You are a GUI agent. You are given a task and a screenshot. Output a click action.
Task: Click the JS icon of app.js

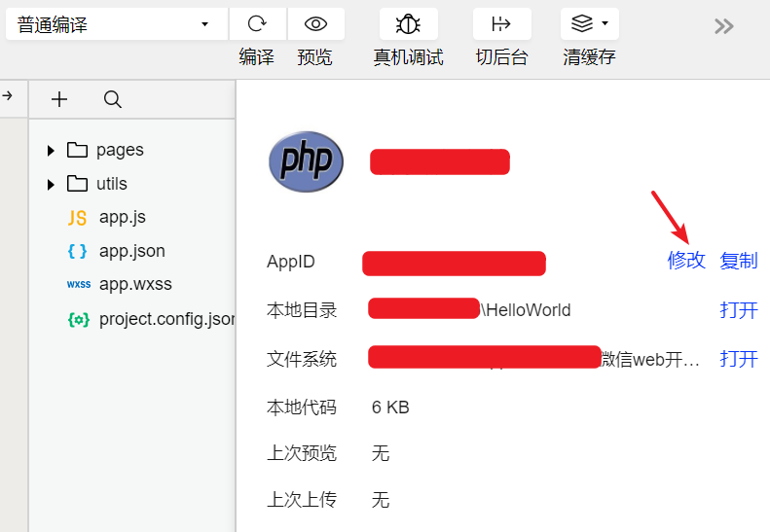point(77,218)
